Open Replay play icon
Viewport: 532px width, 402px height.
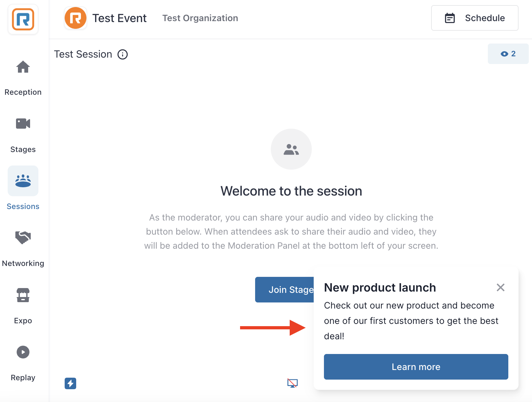click(23, 352)
